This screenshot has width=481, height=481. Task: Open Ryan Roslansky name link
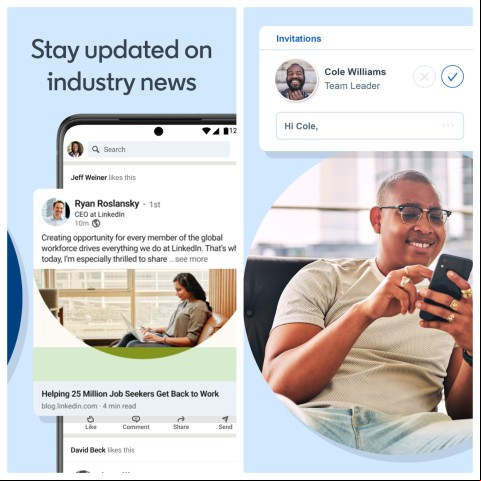coord(107,204)
